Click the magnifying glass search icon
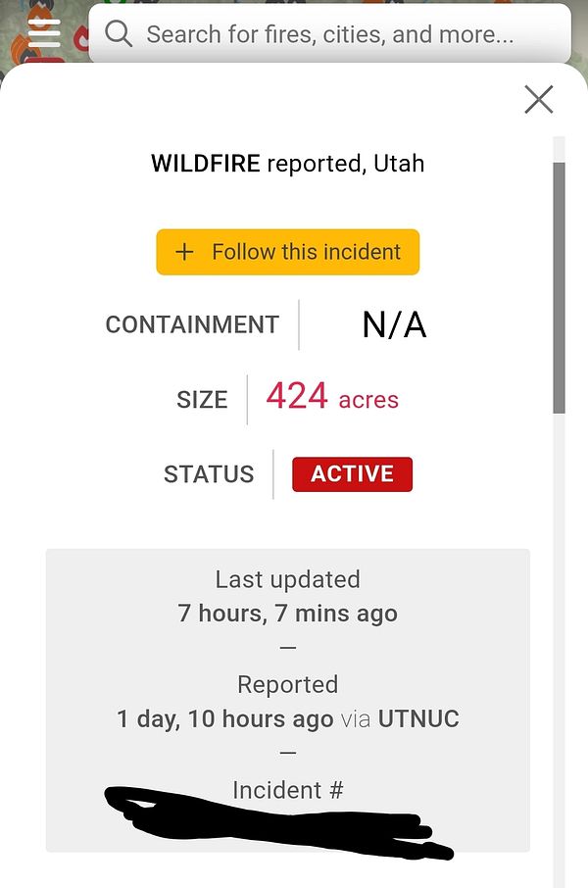This screenshot has width=588, height=888. point(119,33)
